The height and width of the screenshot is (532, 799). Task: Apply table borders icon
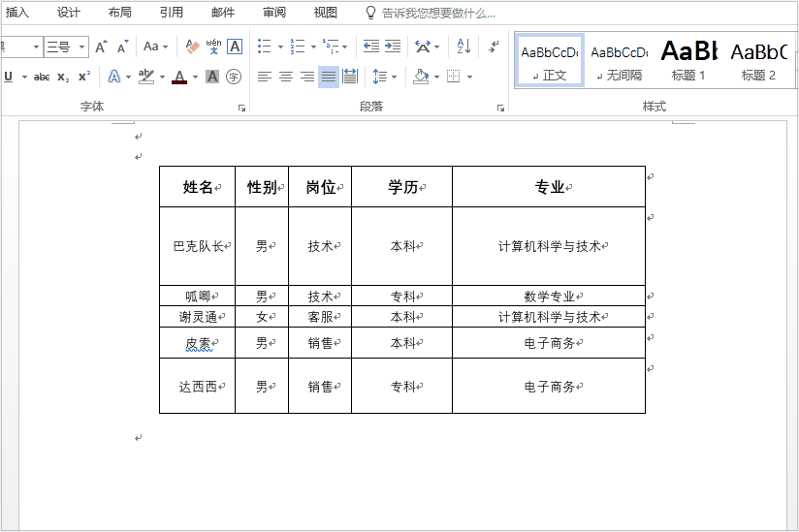click(453, 77)
